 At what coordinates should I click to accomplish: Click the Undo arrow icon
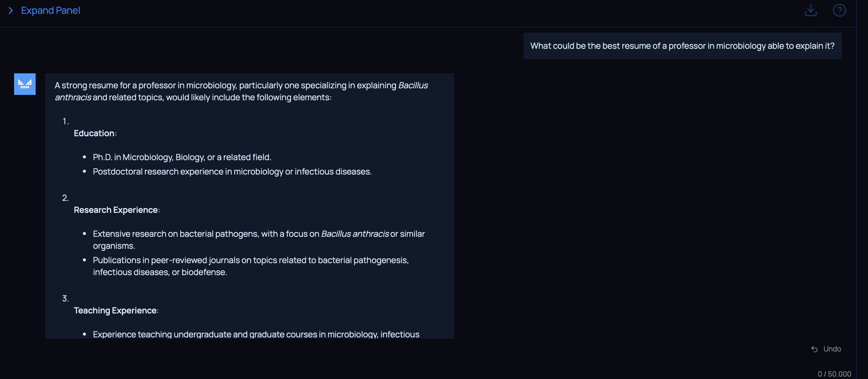(814, 349)
